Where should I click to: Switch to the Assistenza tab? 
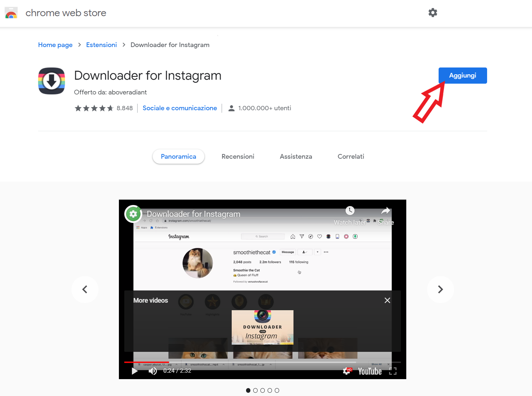[296, 157]
